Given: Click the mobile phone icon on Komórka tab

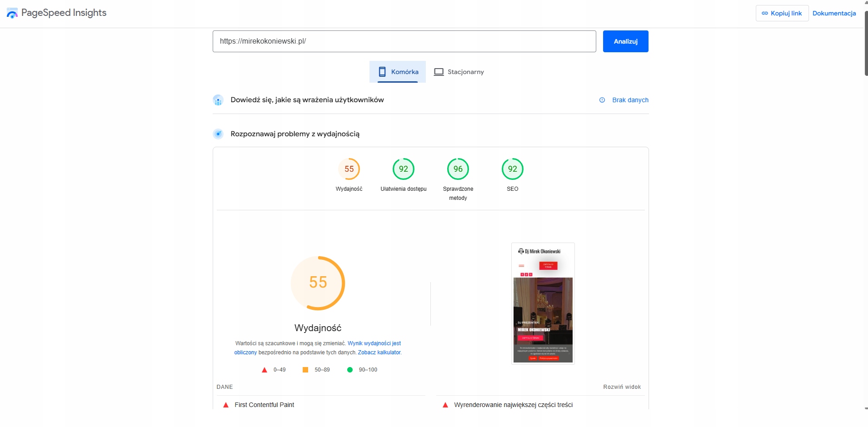Looking at the screenshot, I should pyautogui.click(x=382, y=72).
